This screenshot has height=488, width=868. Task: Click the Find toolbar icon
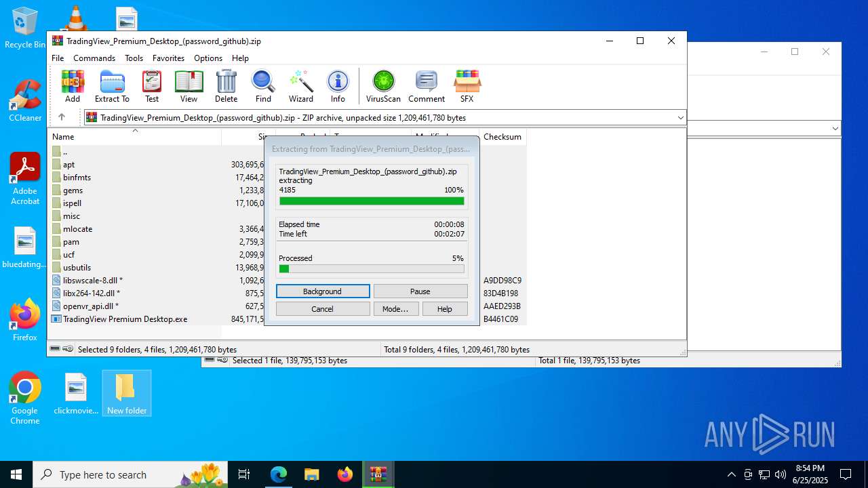point(263,86)
